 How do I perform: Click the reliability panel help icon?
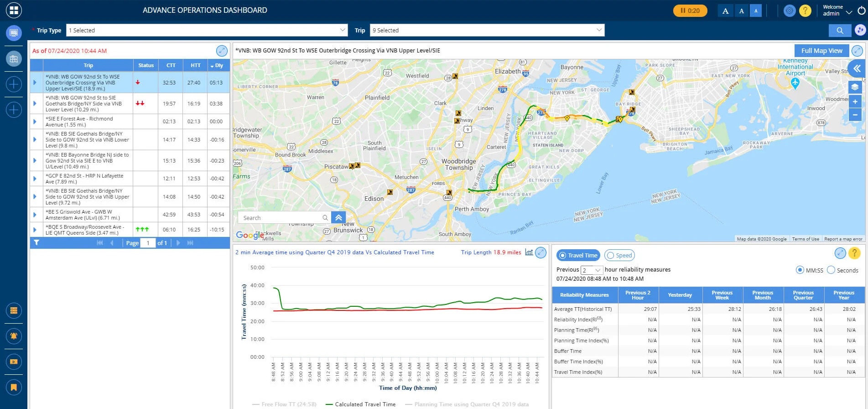[854, 253]
